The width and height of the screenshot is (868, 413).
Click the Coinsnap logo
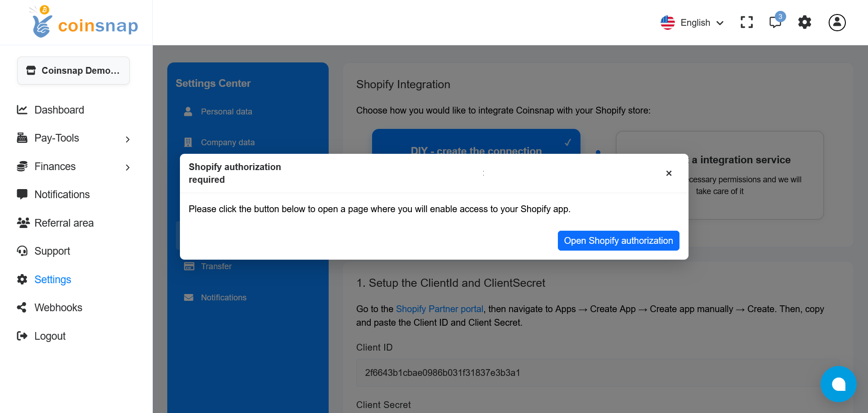pyautogui.click(x=84, y=24)
